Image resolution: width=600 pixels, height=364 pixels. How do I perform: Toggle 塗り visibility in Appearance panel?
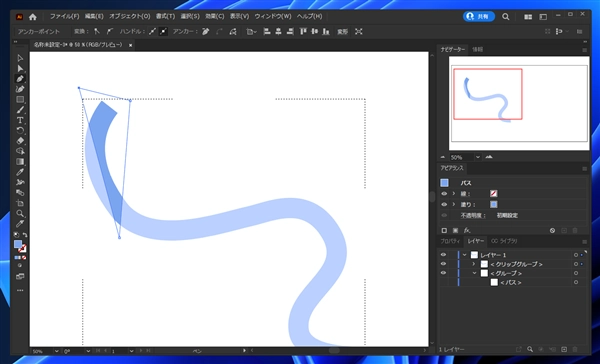pos(444,204)
